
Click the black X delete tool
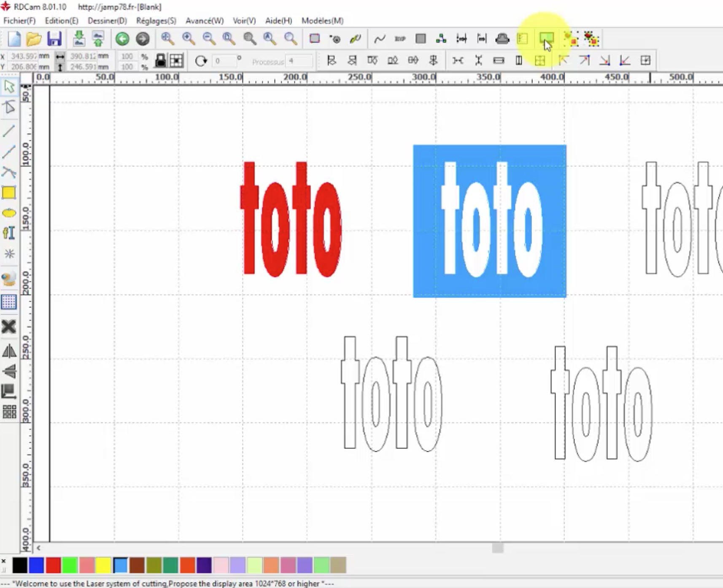click(9, 326)
